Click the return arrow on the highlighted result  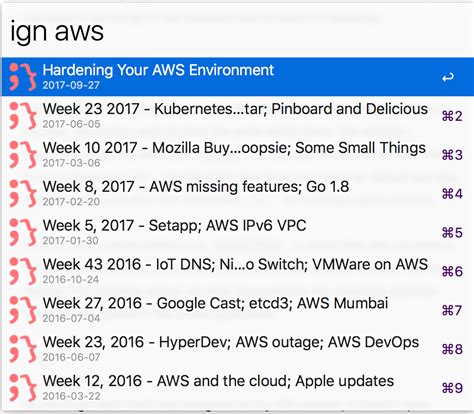(x=448, y=78)
